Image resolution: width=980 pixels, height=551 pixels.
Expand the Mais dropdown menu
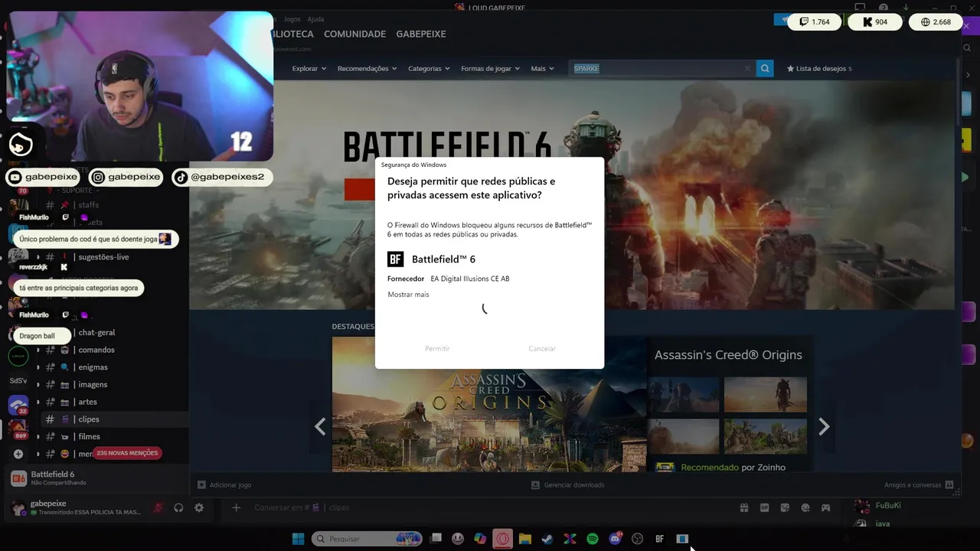click(x=543, y=68)
